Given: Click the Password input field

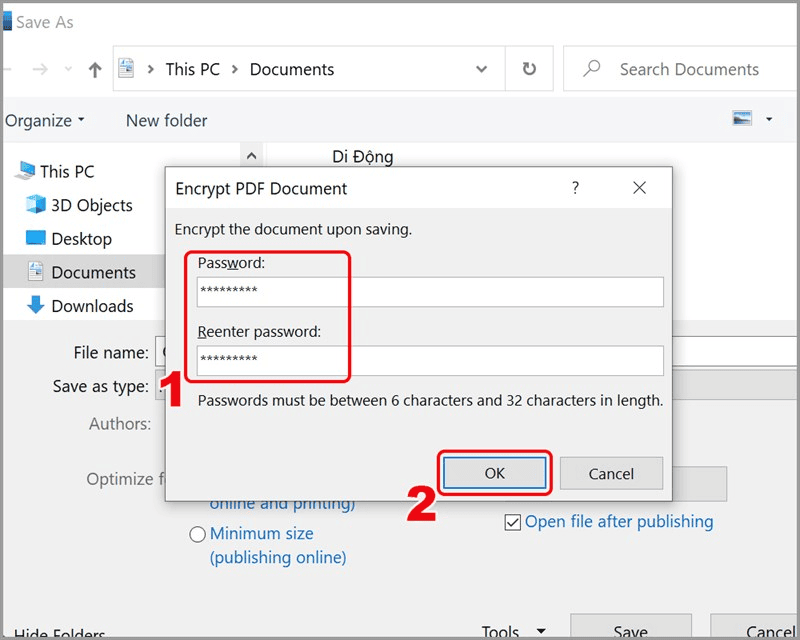Looking at the screenshot, I should click(430, 292).
